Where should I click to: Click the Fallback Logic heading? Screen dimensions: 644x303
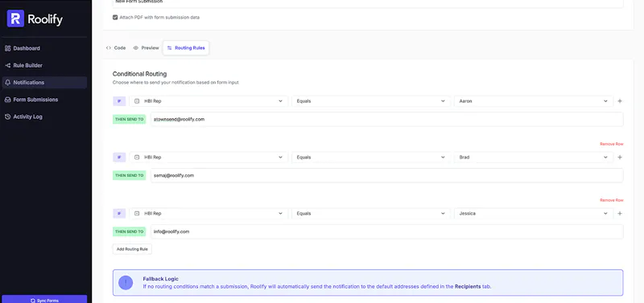(x=160, y=279)
